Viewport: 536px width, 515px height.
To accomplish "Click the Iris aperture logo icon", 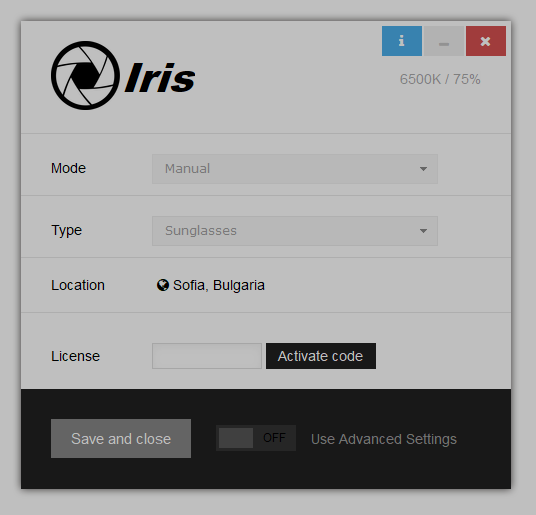I will (x=85, y=76).
